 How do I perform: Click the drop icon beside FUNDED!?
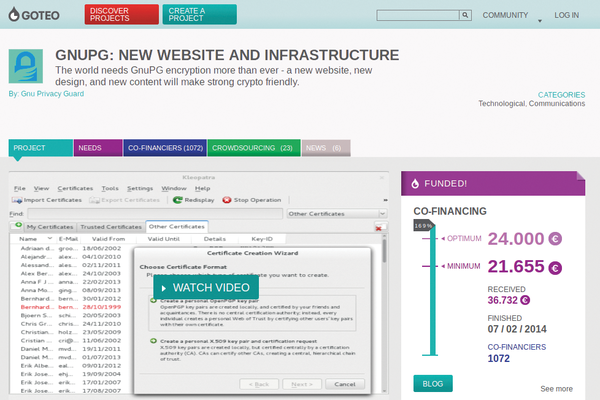(x=415, y=184)
